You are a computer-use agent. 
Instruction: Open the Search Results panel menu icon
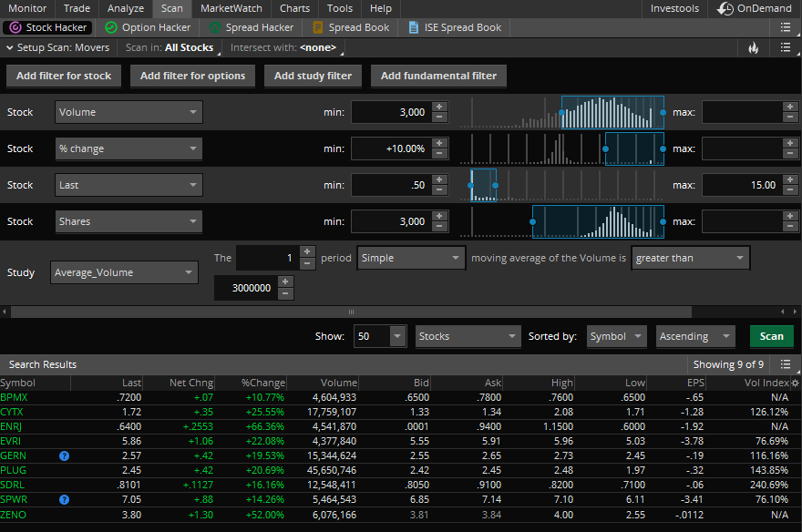pyautogui.click(x=786, y=363)
